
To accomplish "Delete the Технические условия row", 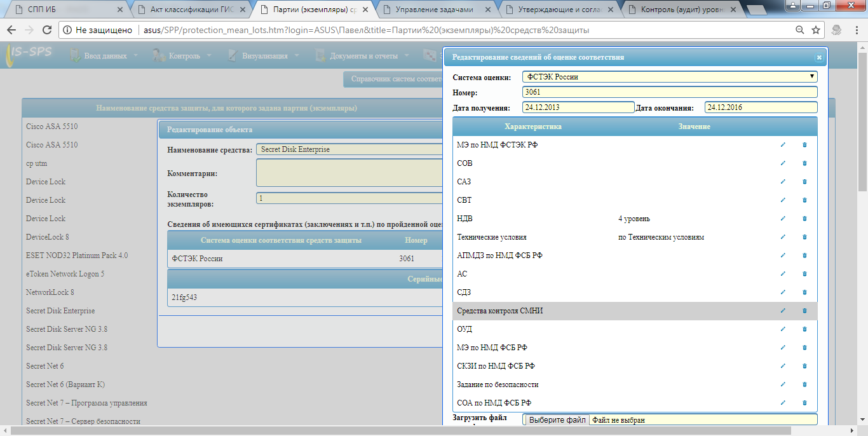I will [x=804, y=237].
